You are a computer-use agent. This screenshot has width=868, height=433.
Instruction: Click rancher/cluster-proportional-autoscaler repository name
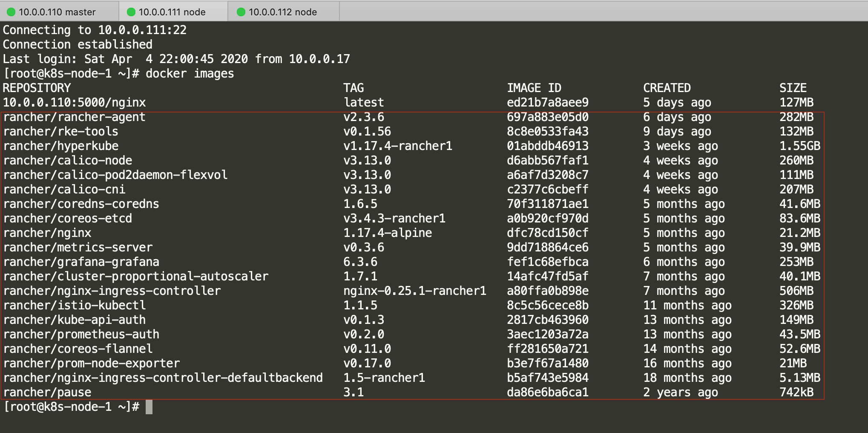point(136,277)
